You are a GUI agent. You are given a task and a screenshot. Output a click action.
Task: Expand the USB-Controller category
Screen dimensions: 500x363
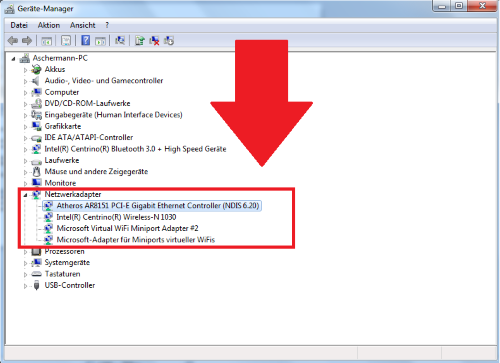tap(25, 286)
